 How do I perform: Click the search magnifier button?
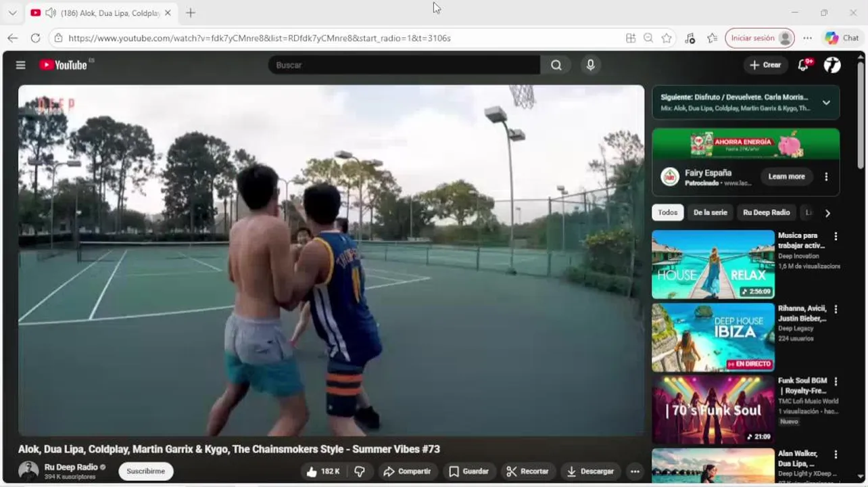pos(556,65)
